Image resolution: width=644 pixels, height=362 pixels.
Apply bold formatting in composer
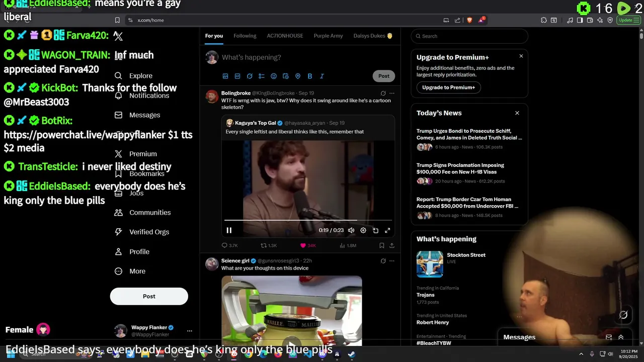[x=310, y=76]
